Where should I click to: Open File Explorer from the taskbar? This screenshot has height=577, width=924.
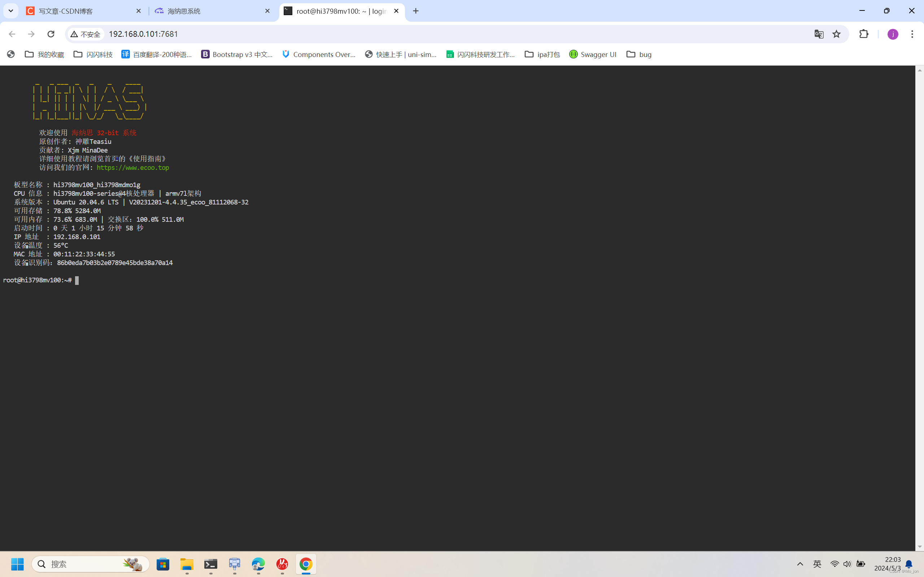[x=187, y=564]
